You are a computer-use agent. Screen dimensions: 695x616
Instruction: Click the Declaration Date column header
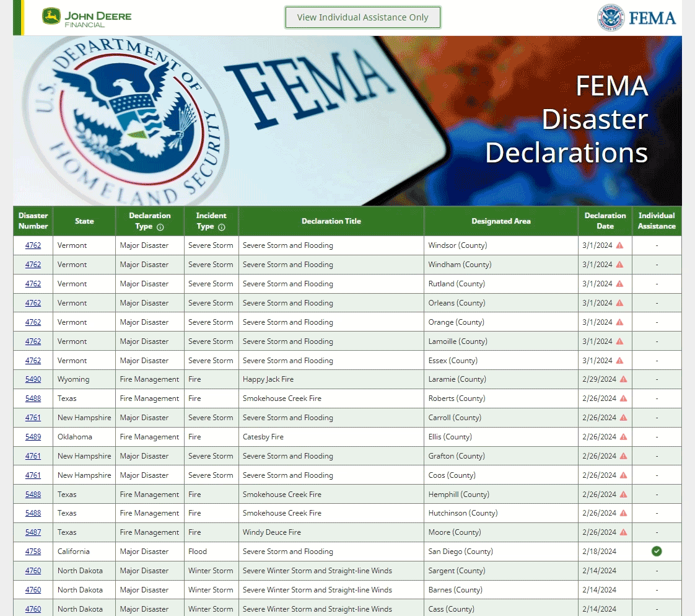(605, 221)
